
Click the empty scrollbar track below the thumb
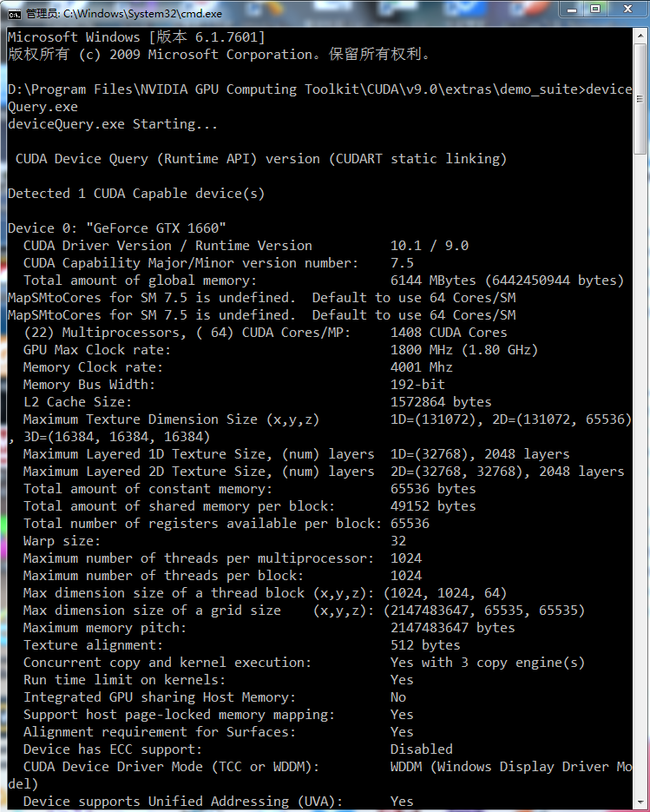pos(640,474)
